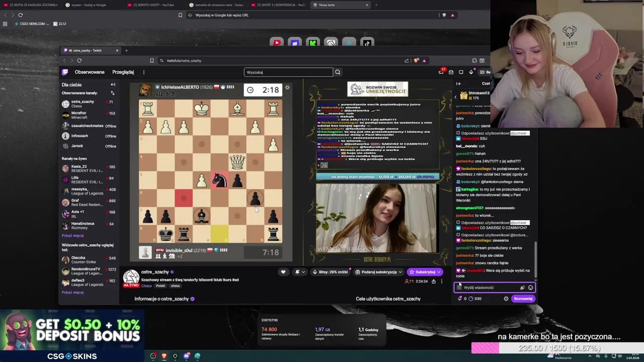The height and width of the screenshot is (362, 644).
Task: Reload the back browser window page
Action: click(21, 15)
